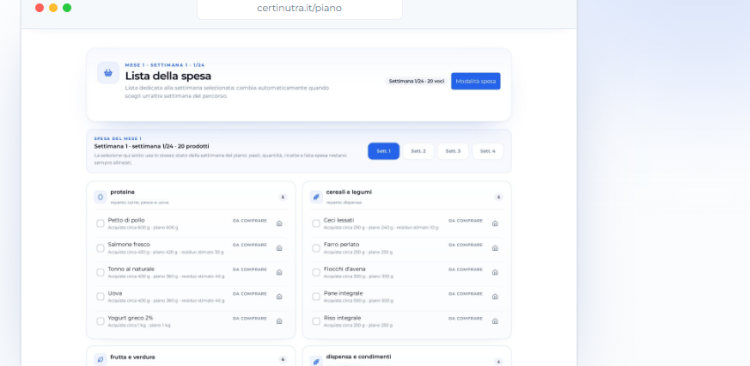Click the yellow minimize window button
Screen dimensions: 750x366
pyautogui.click(x=53, y=8)
